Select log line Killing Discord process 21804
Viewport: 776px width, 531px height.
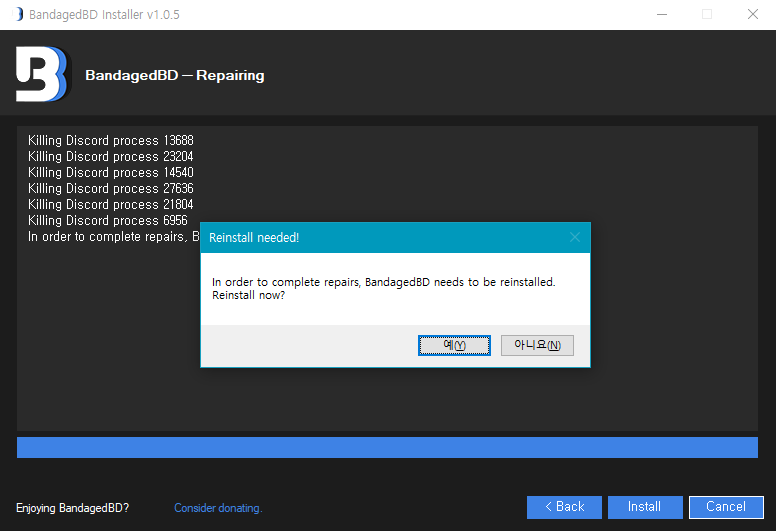coord(111,204)
